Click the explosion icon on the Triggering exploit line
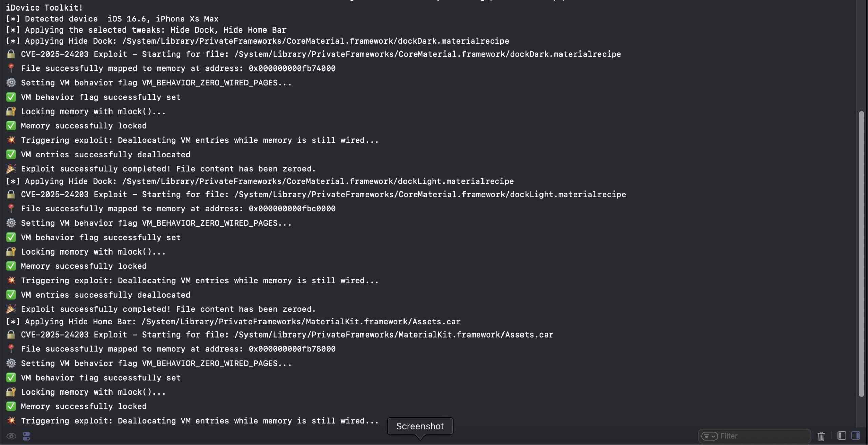Screen dimensions: 868x445 click(x=11, y=140)
